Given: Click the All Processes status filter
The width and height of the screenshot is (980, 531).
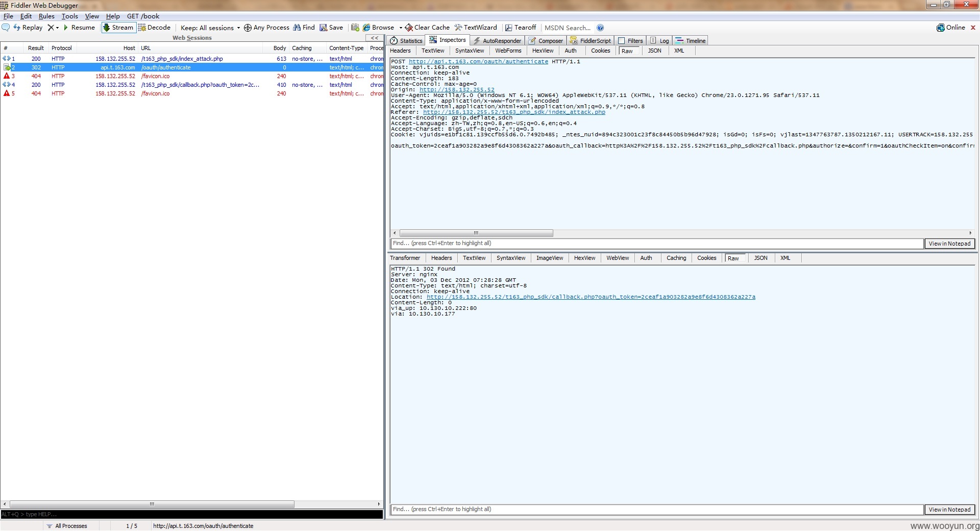Looking at the screenshot, I should point(67,526).
